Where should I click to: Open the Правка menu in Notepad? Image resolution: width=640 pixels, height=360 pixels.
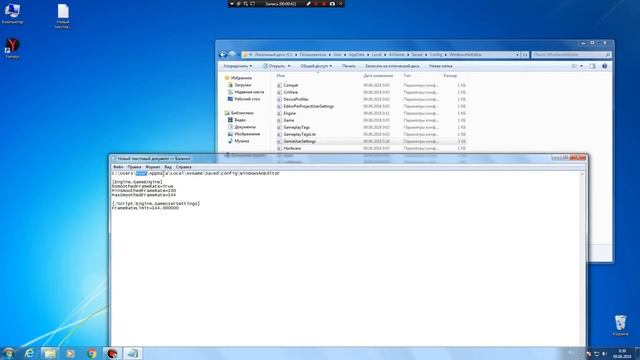[134, 167]
